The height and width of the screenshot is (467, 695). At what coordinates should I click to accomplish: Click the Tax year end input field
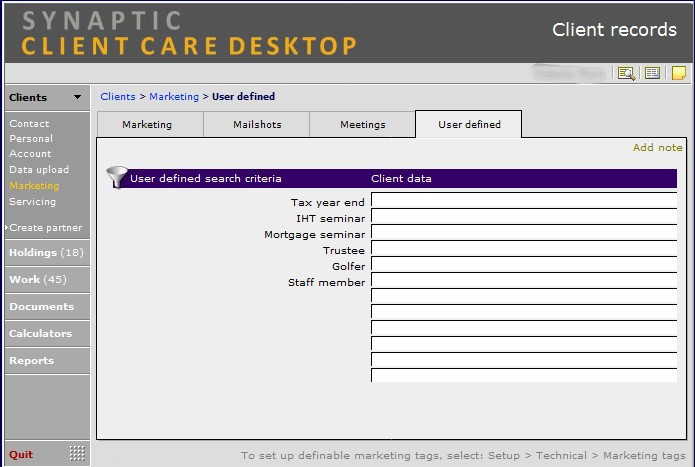(524, 200)
